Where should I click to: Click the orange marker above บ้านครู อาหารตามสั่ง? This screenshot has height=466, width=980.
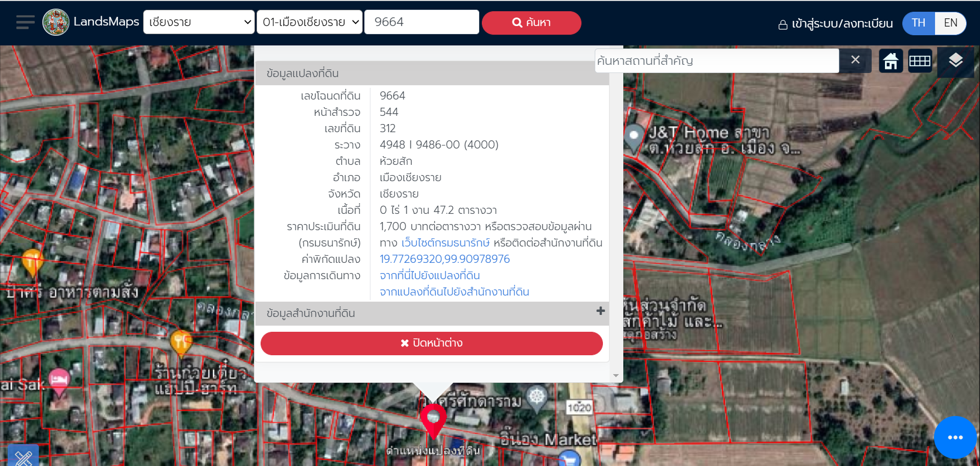coord(32,262)
